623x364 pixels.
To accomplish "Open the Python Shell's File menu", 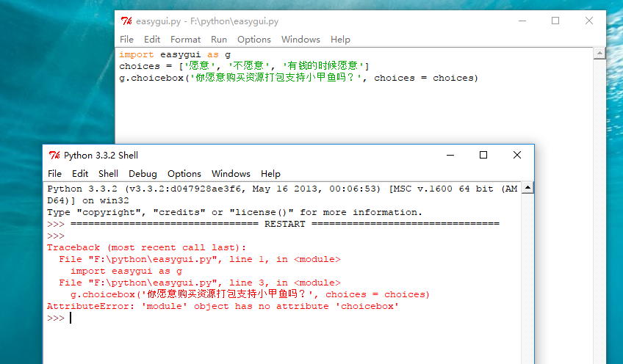I will [x=54, y=174].
